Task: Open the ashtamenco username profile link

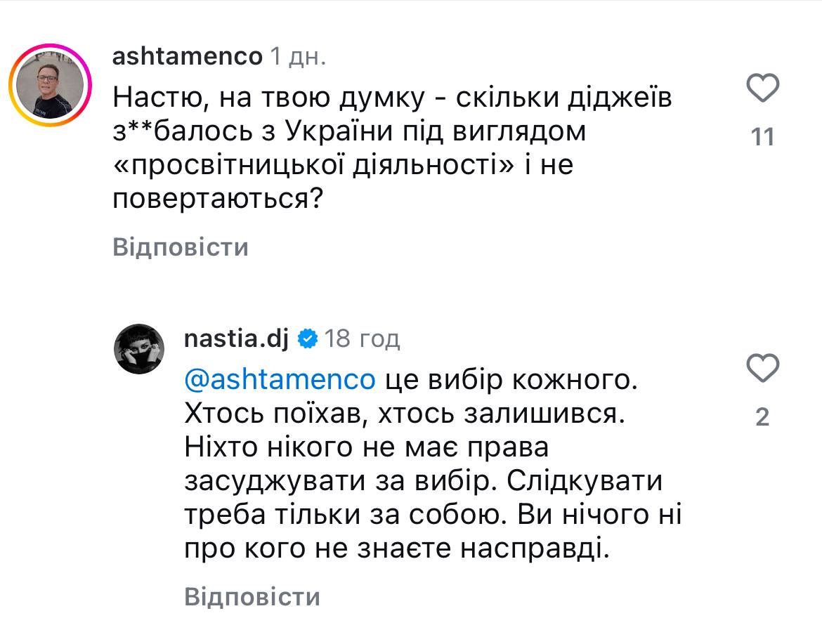Action: (187, 57)
